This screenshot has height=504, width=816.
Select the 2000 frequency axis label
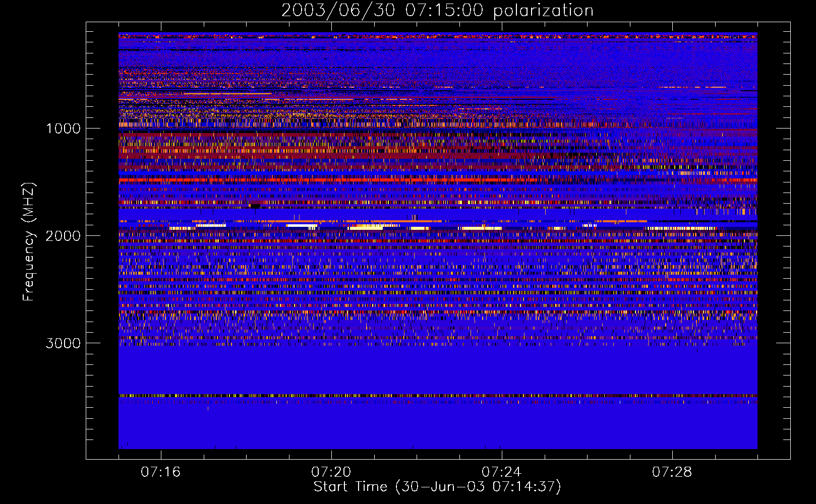click(63, 236)
